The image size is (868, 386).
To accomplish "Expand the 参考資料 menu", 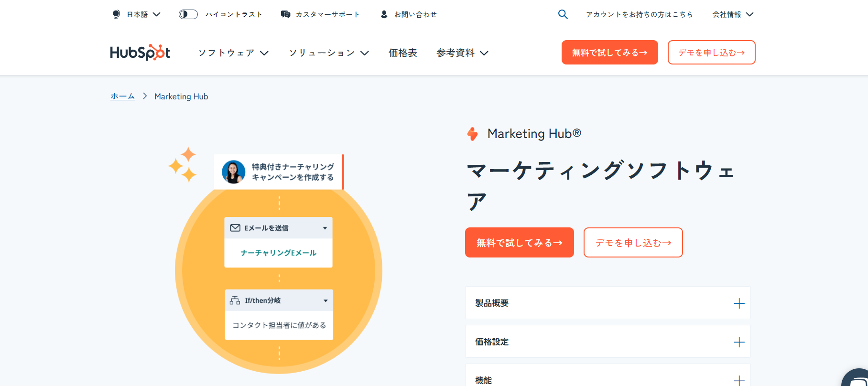I will click(462, 53).
